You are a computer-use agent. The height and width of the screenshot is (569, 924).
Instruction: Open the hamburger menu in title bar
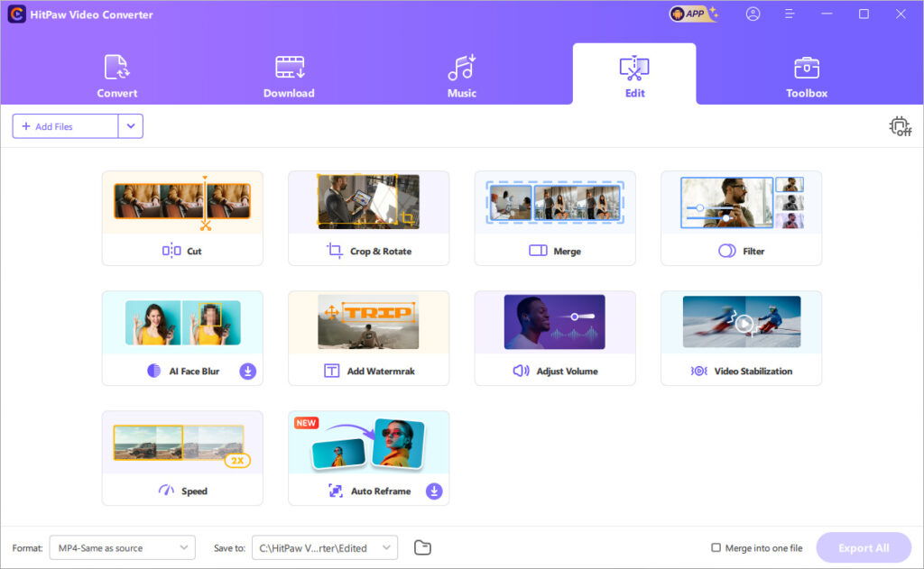coord(790,14)
